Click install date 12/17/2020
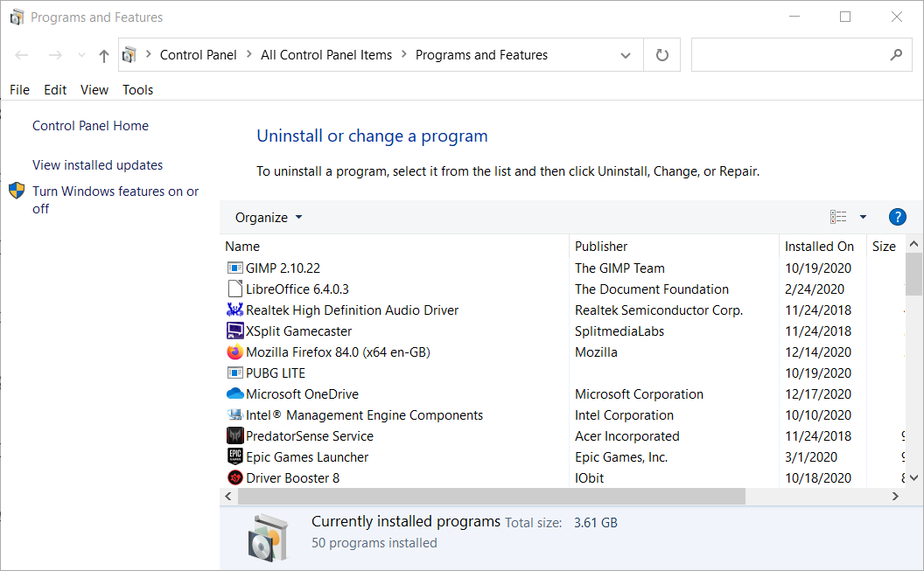924x571 pixels. point(818,394)
